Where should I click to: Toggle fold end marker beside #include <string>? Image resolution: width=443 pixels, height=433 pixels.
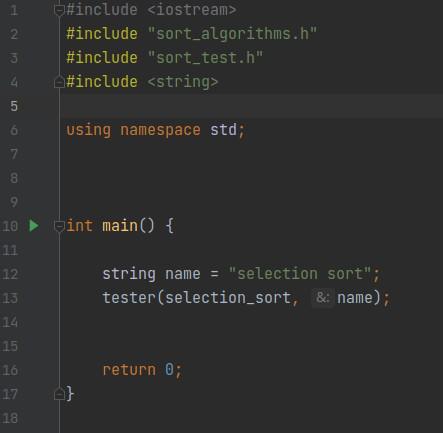(x=59, y=82)
